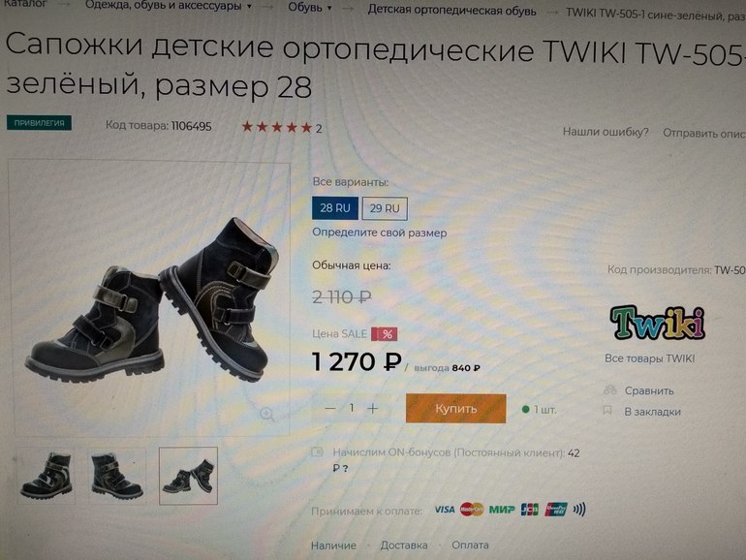Click the Twiki brand logo

tap(657, 323)
